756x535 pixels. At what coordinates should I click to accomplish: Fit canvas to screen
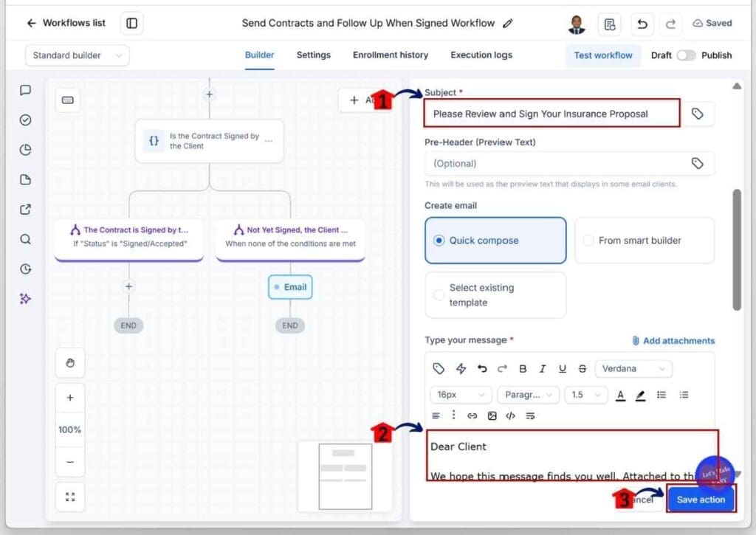pos(70,497)
